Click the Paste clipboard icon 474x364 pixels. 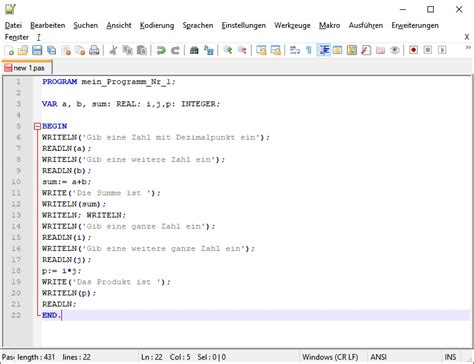[142, 50]
